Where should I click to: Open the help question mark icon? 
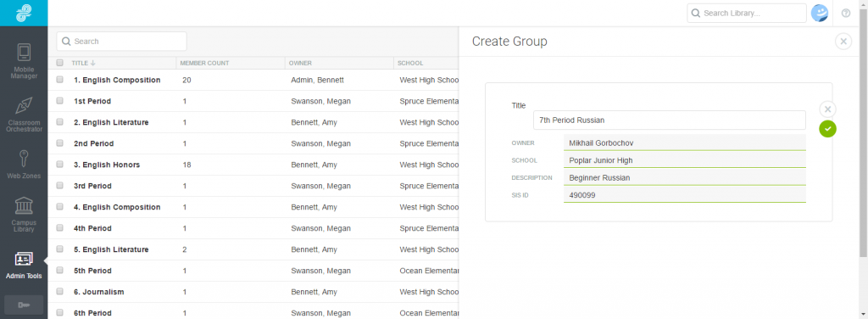pyautogui.click(x=846, y=14)
